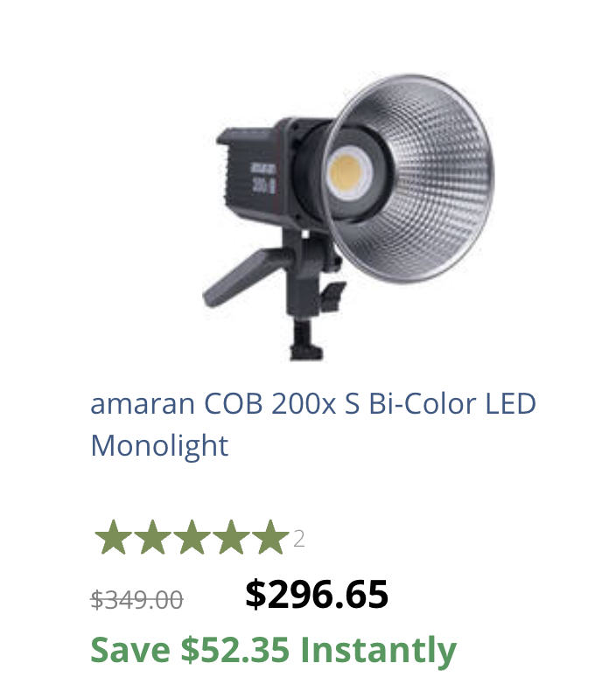Click the light's angled handle in the photo
Image resolution: width=616 pixels, height=684 pixels.
click(x=242, y=276)
